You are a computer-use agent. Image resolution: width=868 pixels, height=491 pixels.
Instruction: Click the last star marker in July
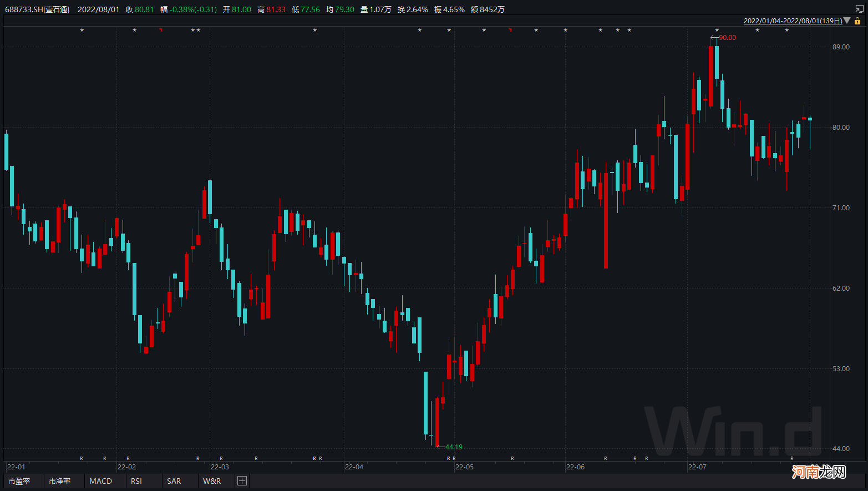point(786,31)
